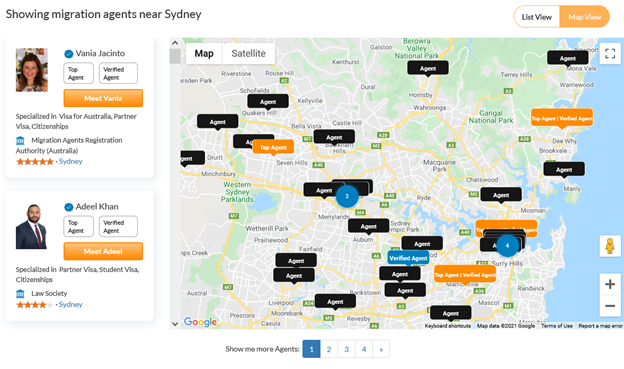Open Google logo link on map
The width and height of the screenshot is (624, 369).
(x=200, y=322)
